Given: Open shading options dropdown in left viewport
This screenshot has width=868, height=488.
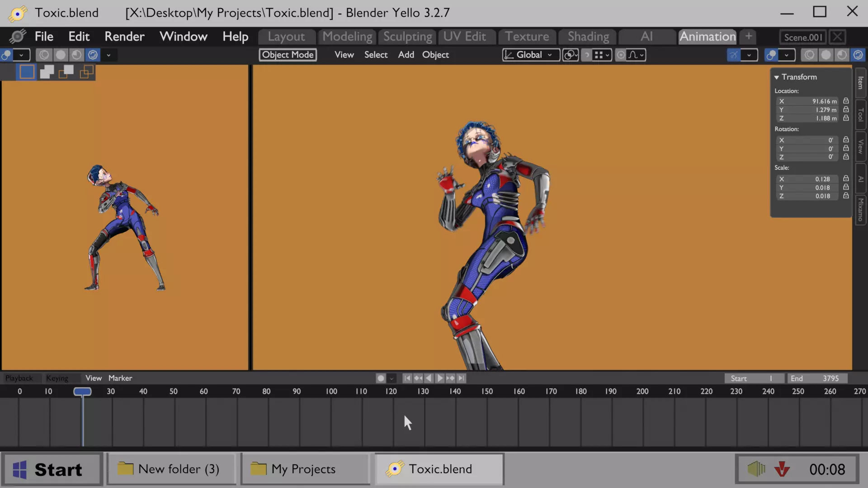Looking at the screenshot, I should pos(108,55).
